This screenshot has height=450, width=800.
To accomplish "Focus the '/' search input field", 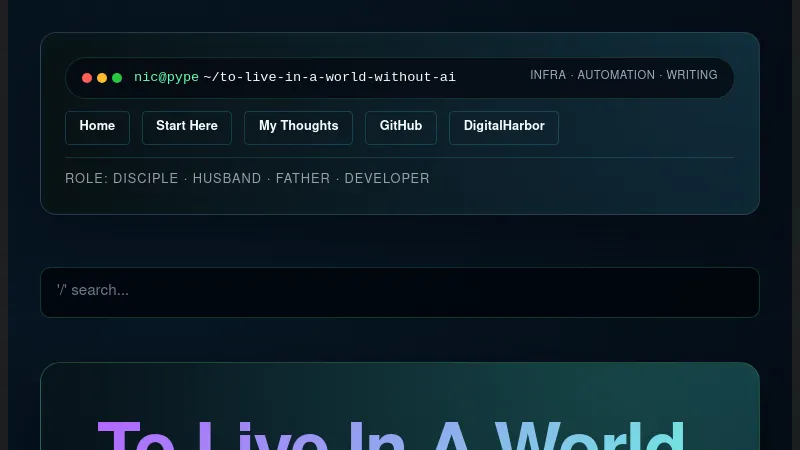I will point(400,291).
